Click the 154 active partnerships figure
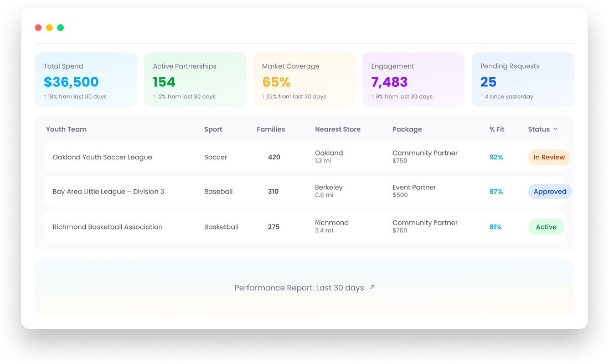609x364 pixels. coord(164,82)
